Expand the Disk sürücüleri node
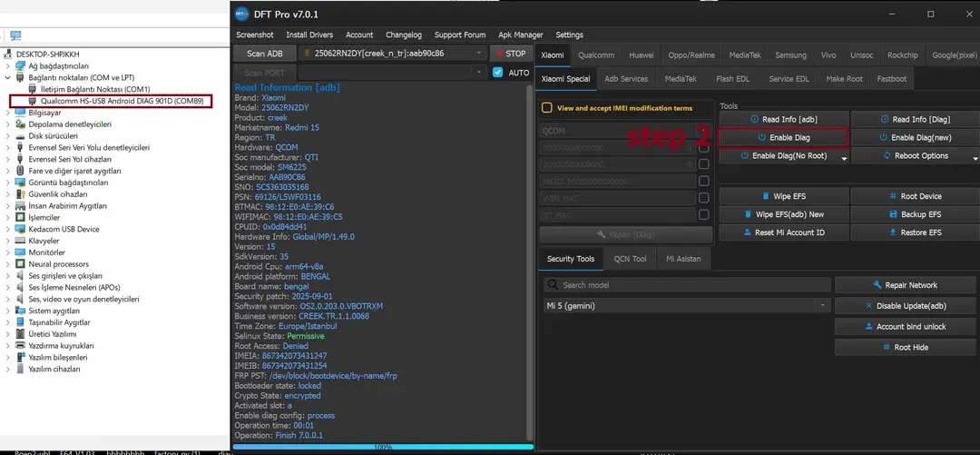Screen dimensions: 980x455 click(x=7, y=136)
